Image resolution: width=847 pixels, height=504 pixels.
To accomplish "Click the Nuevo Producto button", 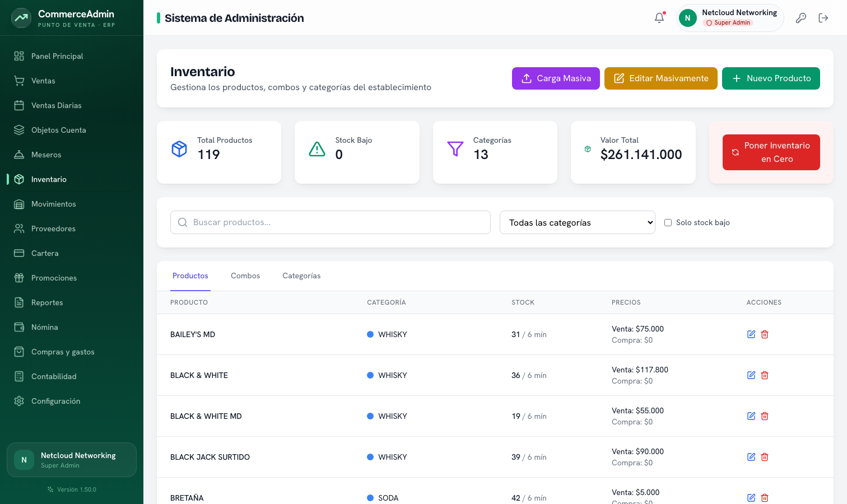I will pyautogui.click(x=771, y=78).
